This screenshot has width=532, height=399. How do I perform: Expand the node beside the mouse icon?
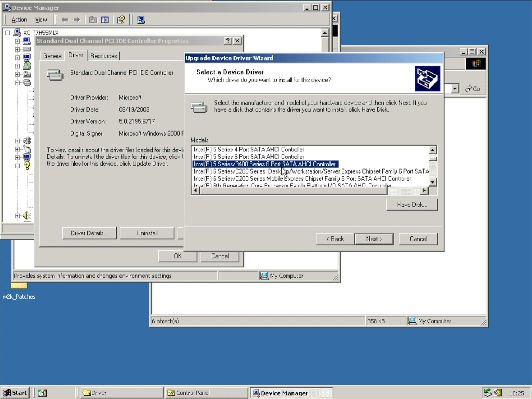17,149
